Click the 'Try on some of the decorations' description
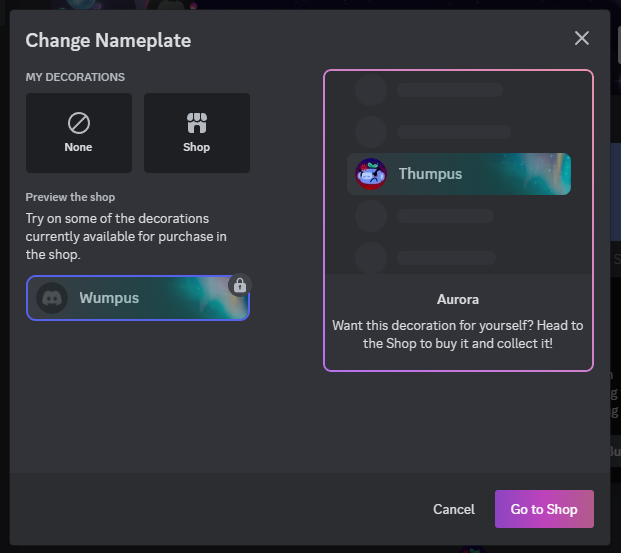The width and height of the screenshot is (621, 553). pos(126,236)
